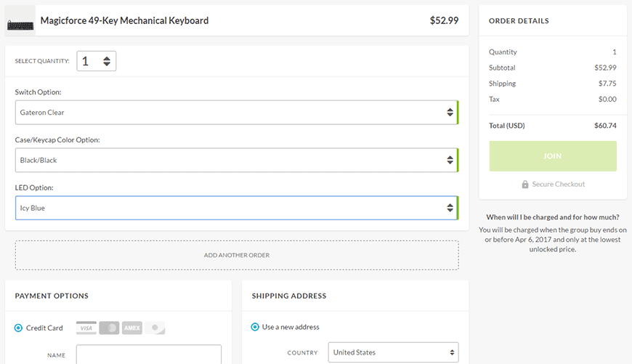Viewport: 632px width, 364px height.
Task: Click the Magicforce keyboard product thumbnail
Action: pos(20,21)
